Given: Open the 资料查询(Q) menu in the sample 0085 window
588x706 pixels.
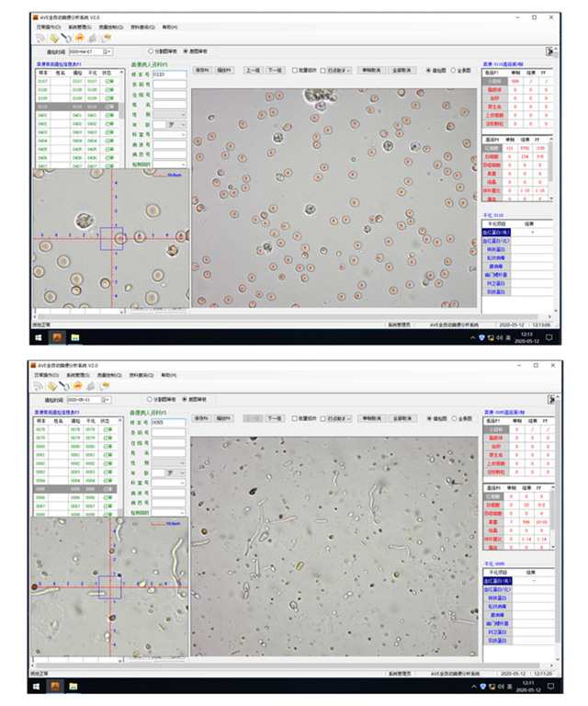Looking at the screenshot, I should pos(141,375).
